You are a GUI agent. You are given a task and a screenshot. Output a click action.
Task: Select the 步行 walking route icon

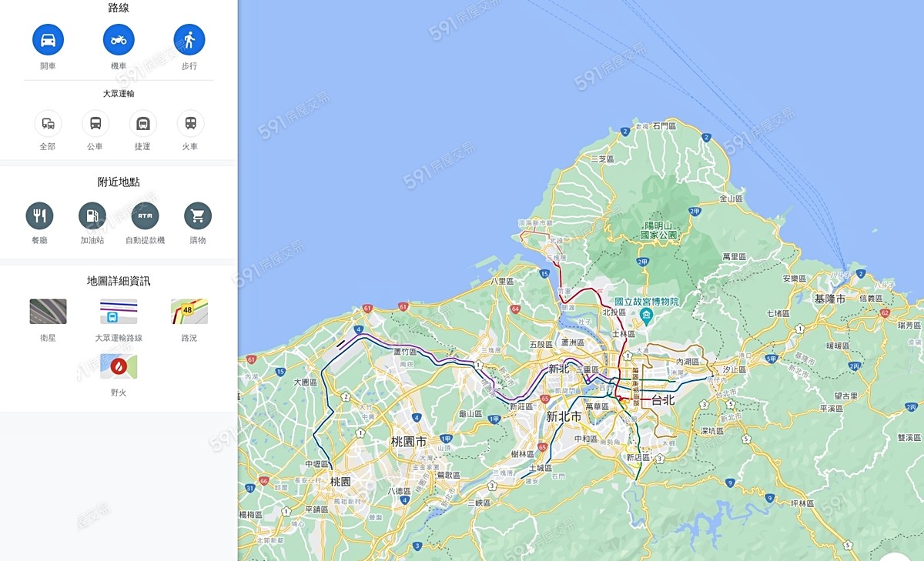click(x=189, y=39)
